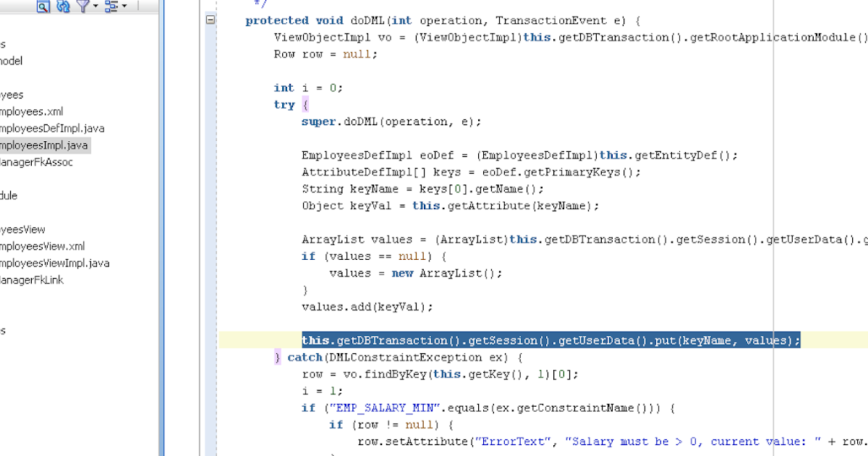Select the filter funnel icon in the toolbar
Image resolution: width=868 pixels, height=456 pixels.
(83, 7)
